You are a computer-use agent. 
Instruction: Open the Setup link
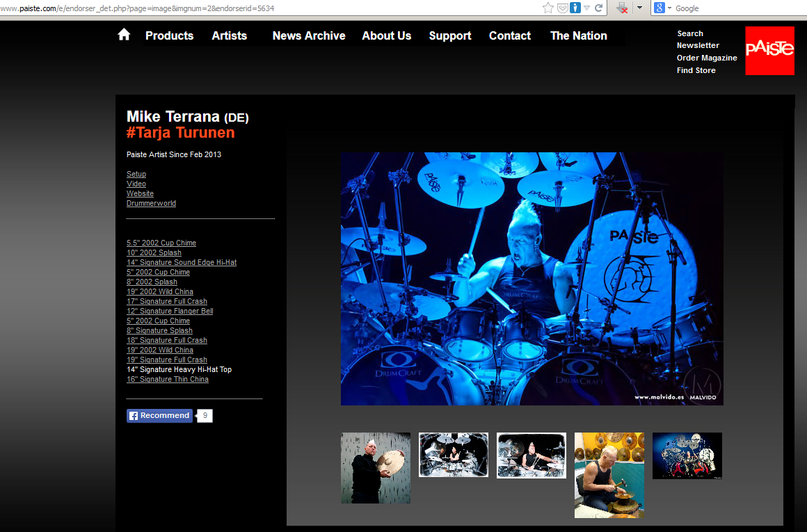pos(136,174)
